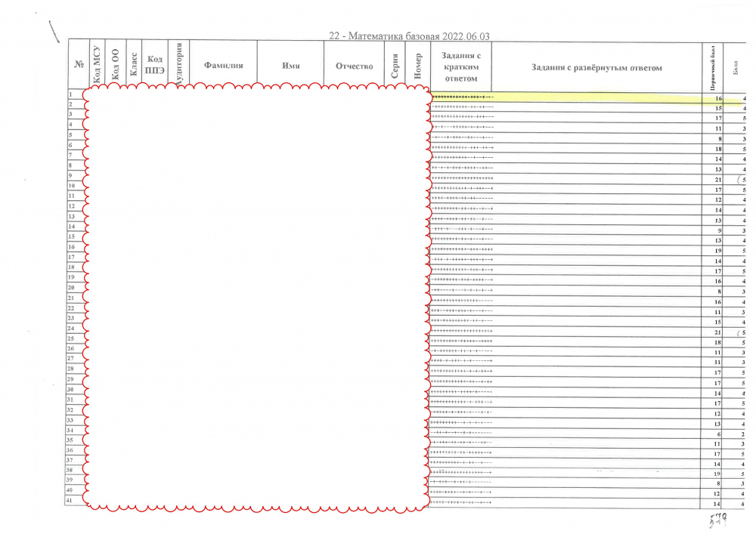Select the "Аудитория" column header
The width and height of the screenshot is (756, 534).
(178, 64)
